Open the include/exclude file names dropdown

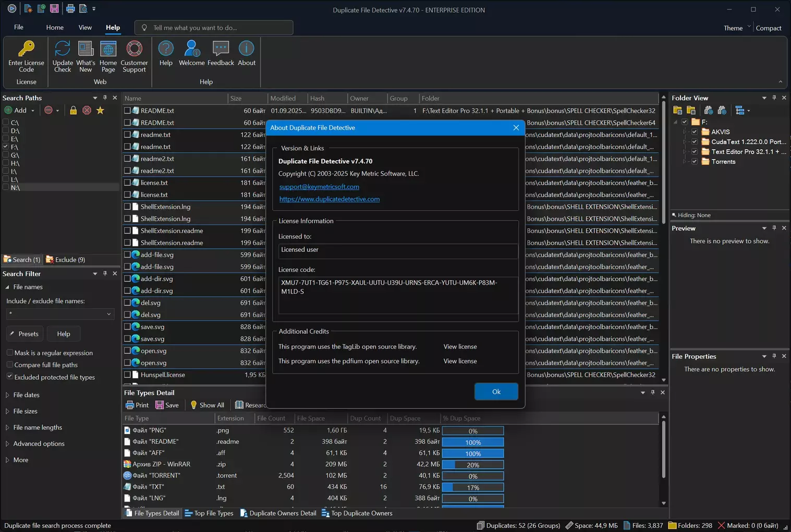pos(108,314)
